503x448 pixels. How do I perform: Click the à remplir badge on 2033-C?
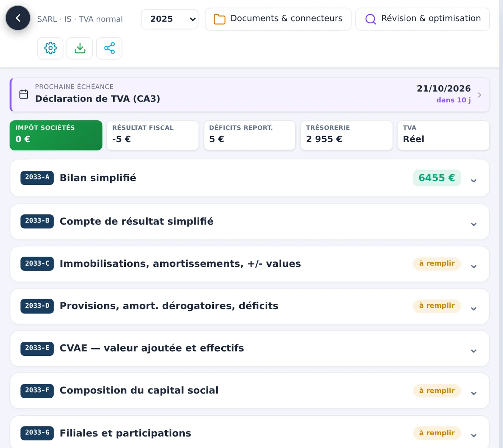[437, 263]
